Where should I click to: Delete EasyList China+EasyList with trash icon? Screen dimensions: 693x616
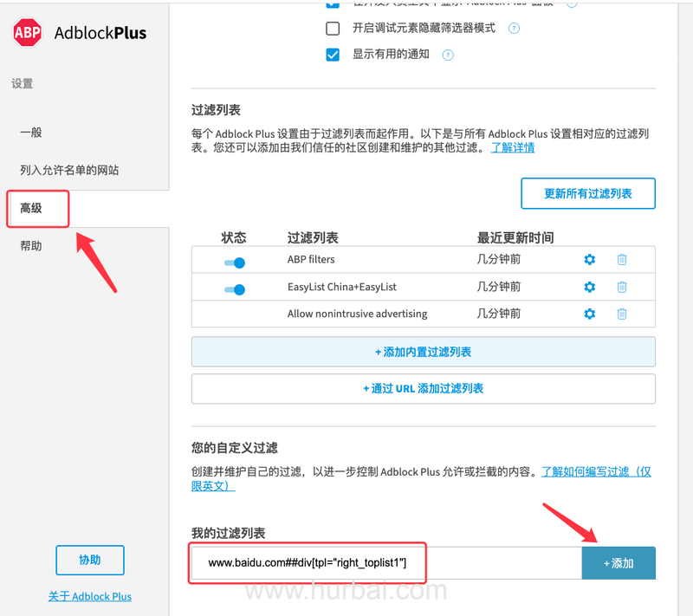622,287
